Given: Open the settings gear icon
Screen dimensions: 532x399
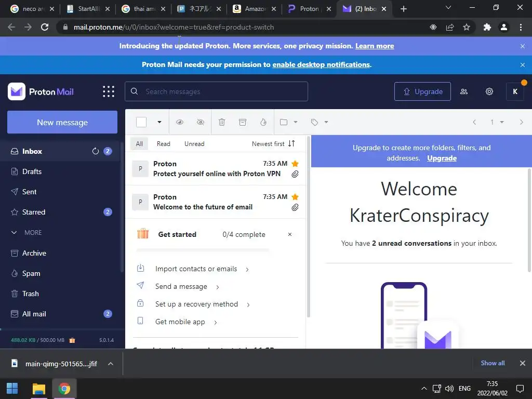Looking at the screenshot, I should coord(489,91).
